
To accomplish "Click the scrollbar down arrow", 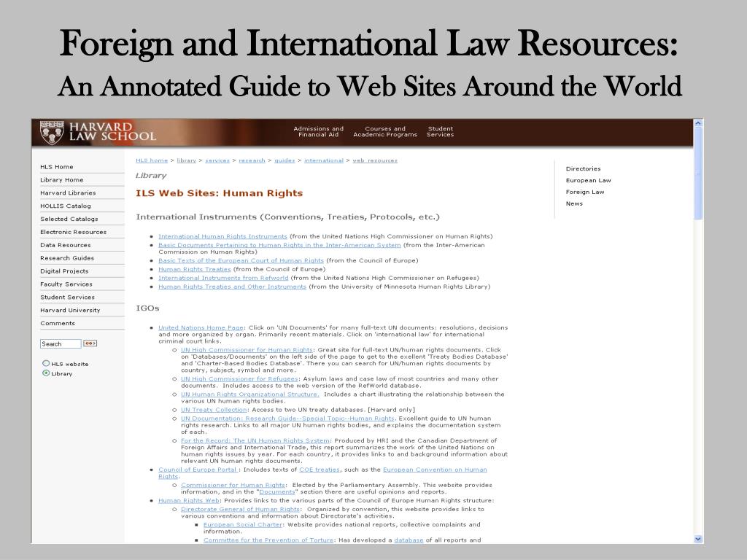I will [x=698, y=539].
